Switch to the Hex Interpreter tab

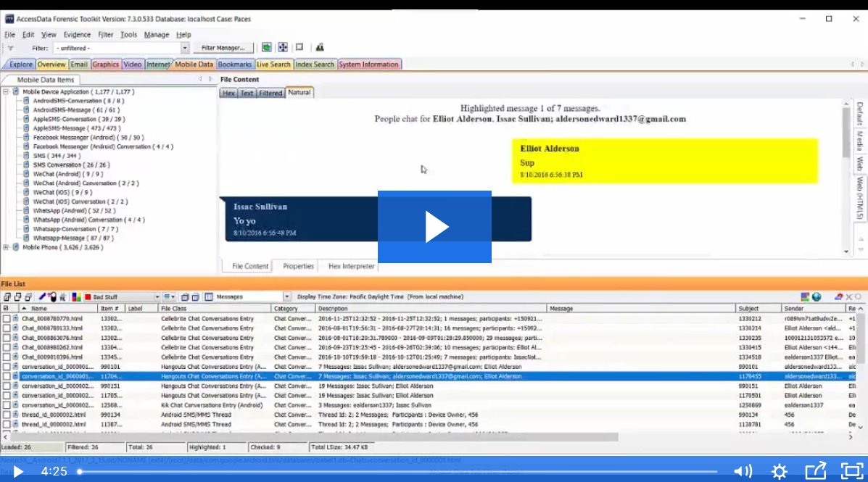point(352,266)
